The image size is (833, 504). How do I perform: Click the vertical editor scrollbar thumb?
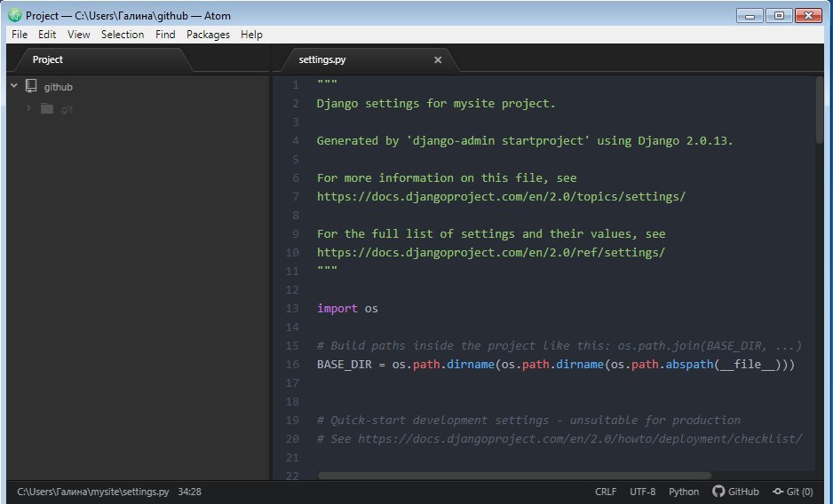pyautogui.click(x=819, y=109)
